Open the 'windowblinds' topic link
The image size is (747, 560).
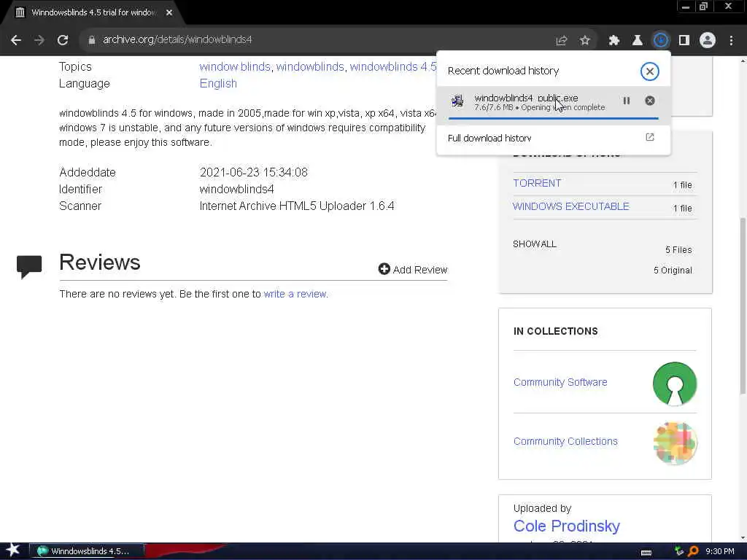[x=310, y=66]
